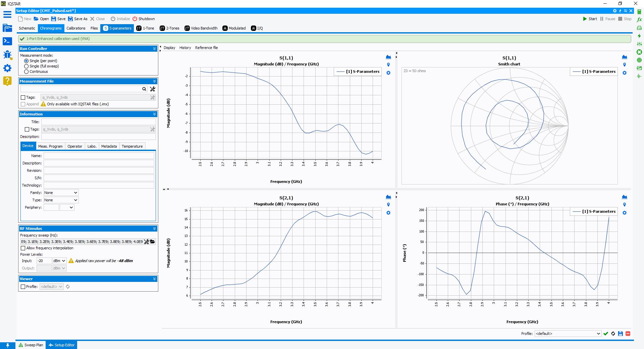The height and width of the screenshot is (349, 644).
Task: Switch to Calibrations tab
Action: point(76,28)
